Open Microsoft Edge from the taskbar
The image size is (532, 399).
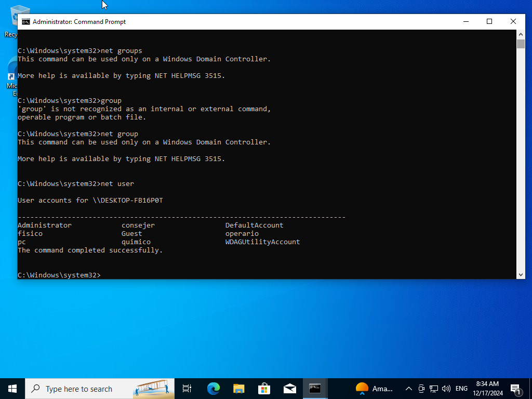tap(213, 388)
